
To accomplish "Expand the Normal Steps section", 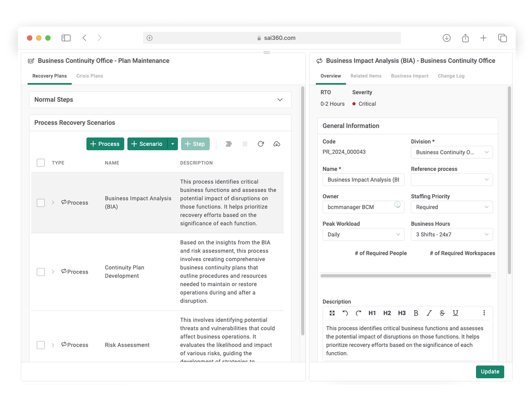I will pos(280,100).
